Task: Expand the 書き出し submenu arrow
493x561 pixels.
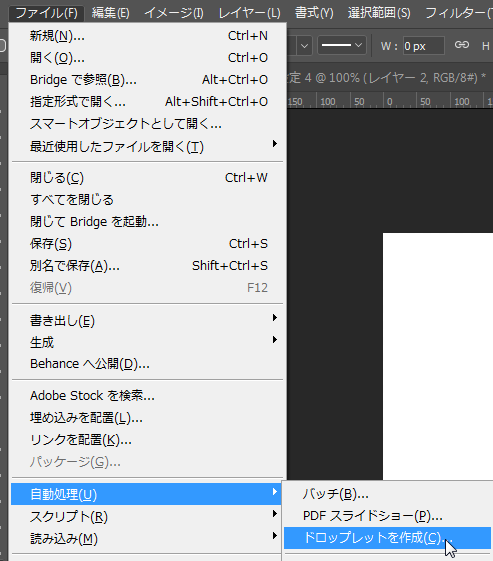Action: click(x=274, y=318)
